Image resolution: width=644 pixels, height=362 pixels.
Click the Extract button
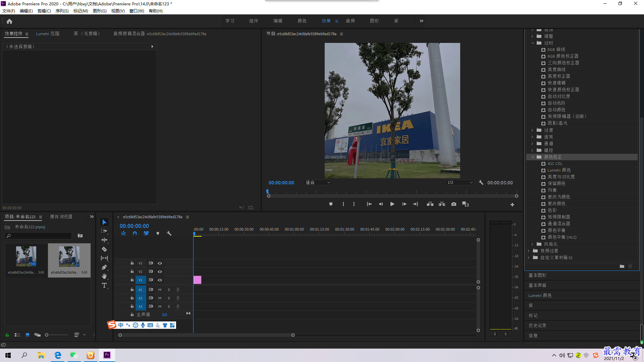442,204
